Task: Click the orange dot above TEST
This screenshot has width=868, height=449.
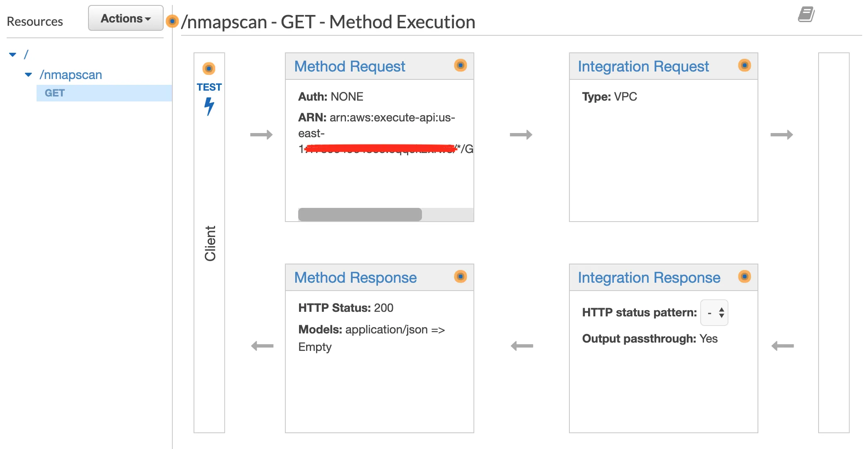Action: [x=208, y=68]
